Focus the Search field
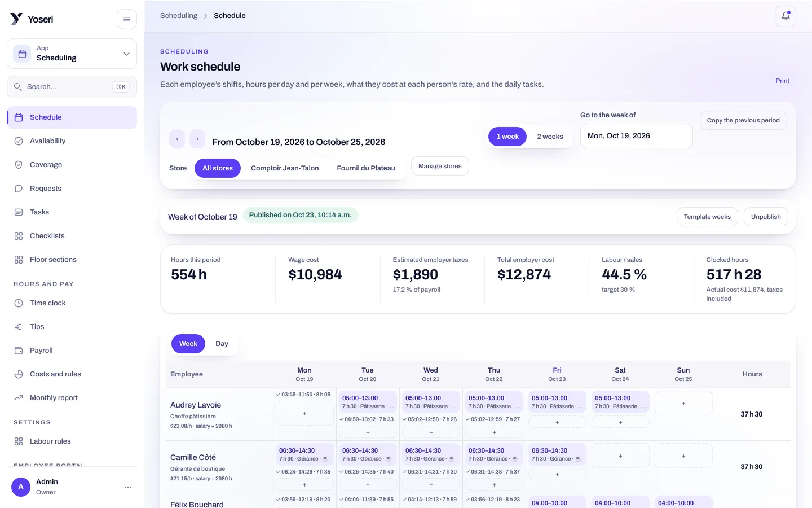 pyautogui.click(x=72, y=87)
